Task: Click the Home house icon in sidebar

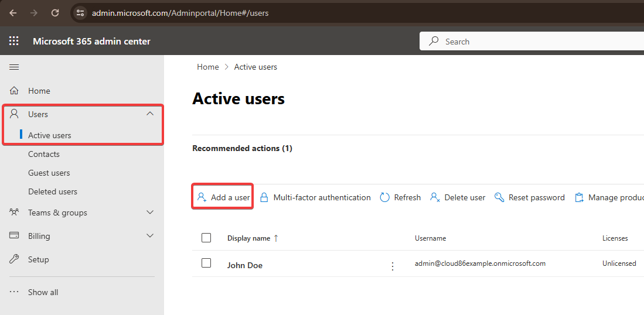Action: click(x=14, y=91)
